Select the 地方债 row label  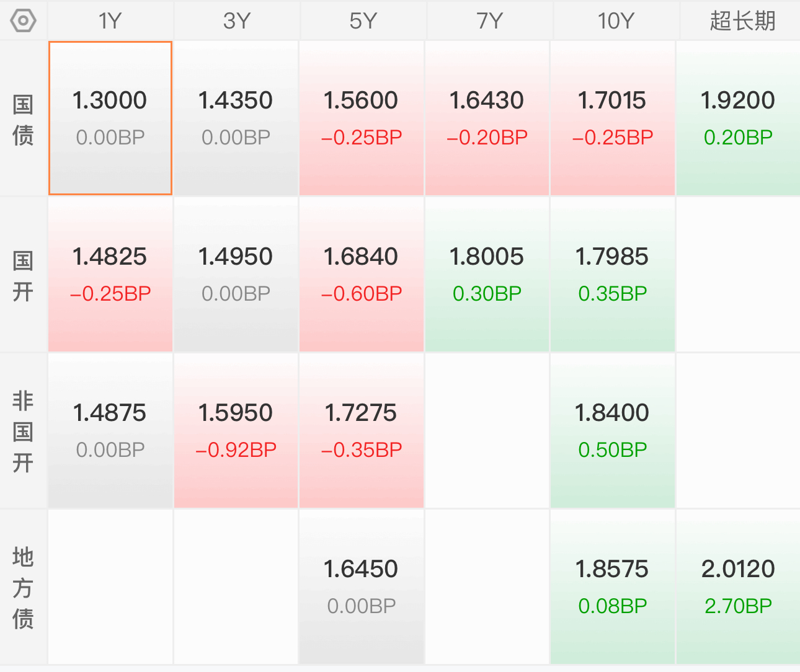click(23, 588)
